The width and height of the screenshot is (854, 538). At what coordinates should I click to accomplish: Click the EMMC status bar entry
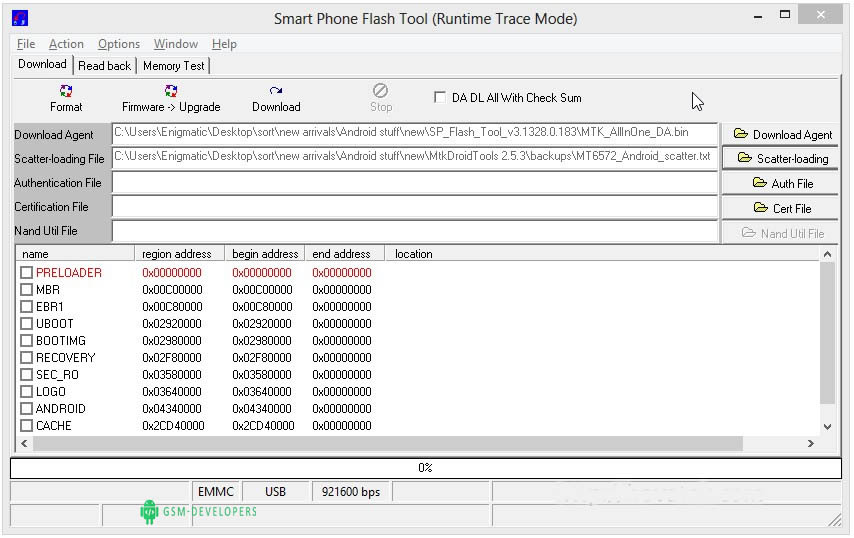point(216,492)
